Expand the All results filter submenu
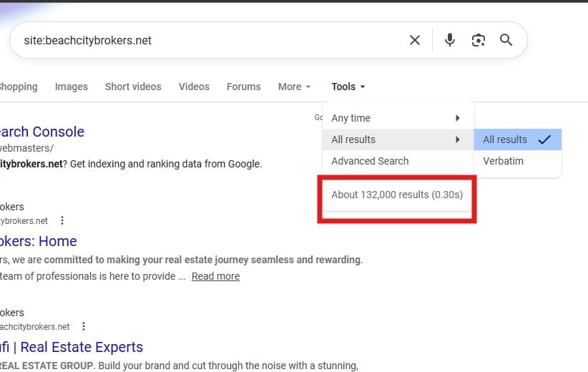 coord(397,139)
